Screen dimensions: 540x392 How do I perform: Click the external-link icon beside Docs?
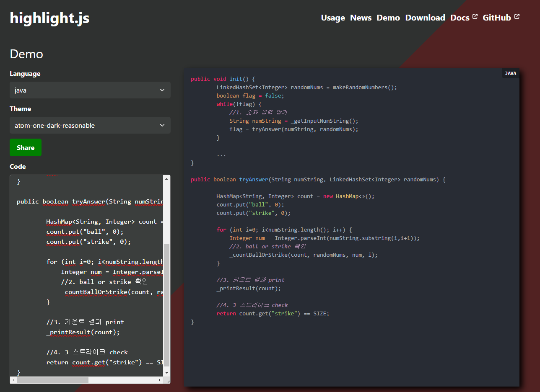pyautogui.click(x=475, y=17)
